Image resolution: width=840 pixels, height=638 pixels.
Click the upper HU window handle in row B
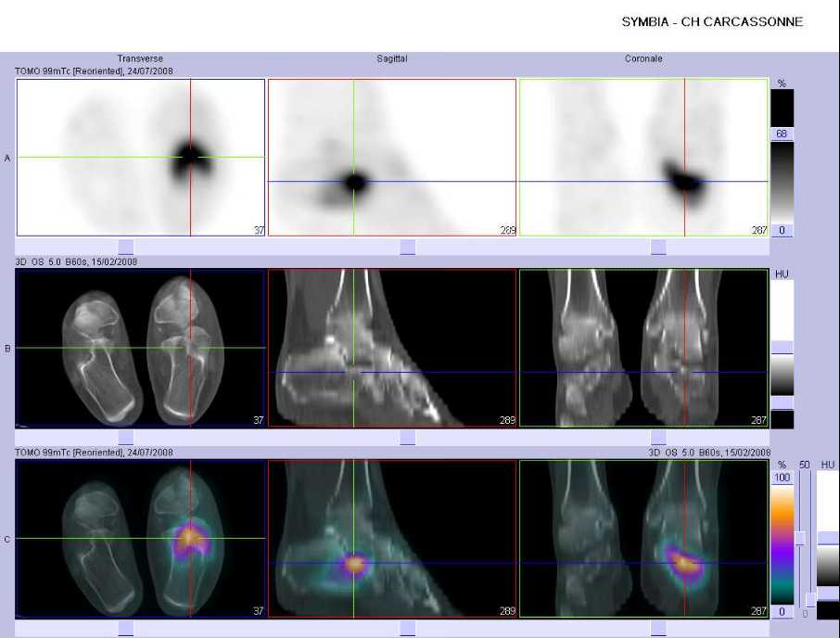point(782,347)
